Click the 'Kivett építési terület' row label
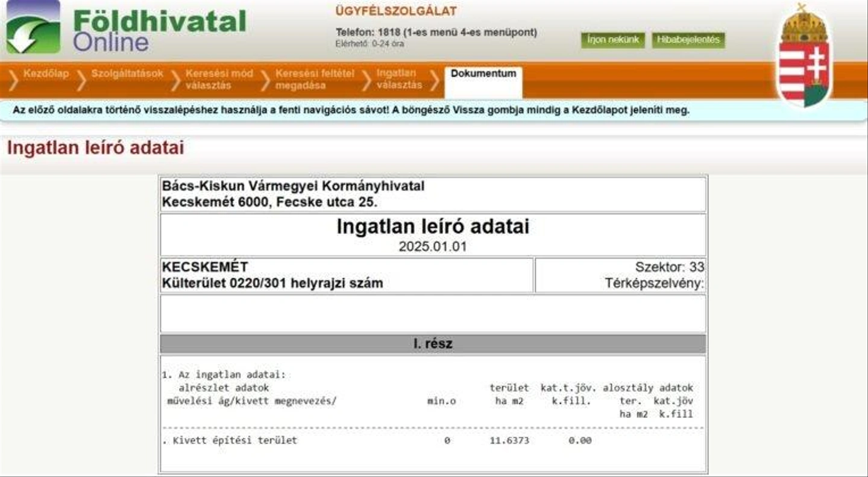The image size is (868, 477). 234,440
